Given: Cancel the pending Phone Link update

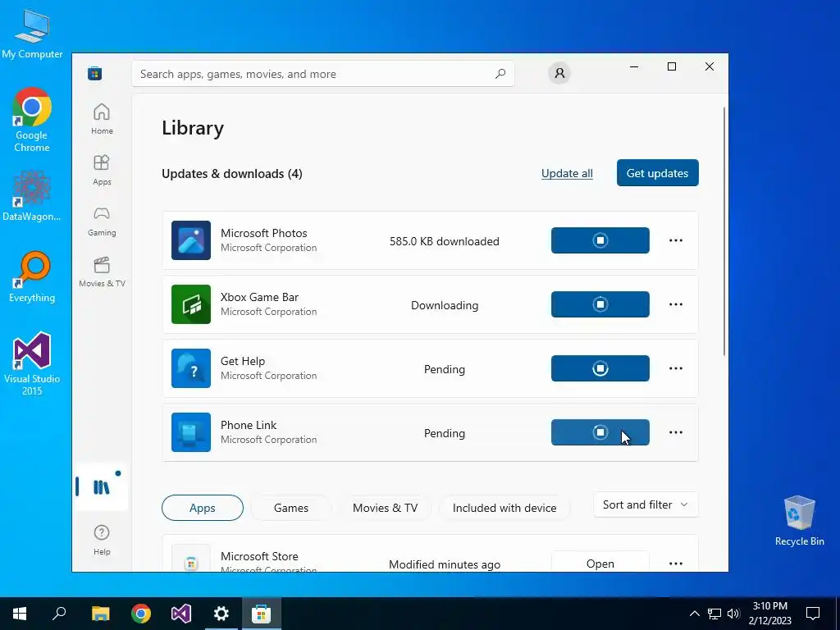Looking at the screenshot, I should pyautogui.click(x=600, y=432).
